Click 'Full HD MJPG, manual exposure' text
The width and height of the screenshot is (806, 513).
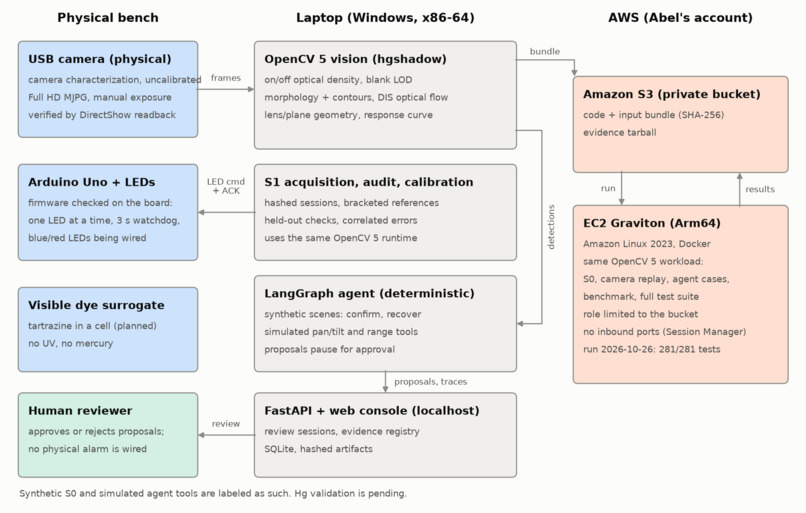tap(100, 97)
